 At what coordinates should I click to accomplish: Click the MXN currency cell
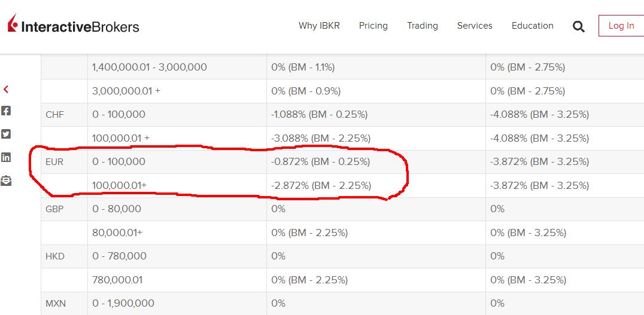pyautogui.click(x=65, y=304)
